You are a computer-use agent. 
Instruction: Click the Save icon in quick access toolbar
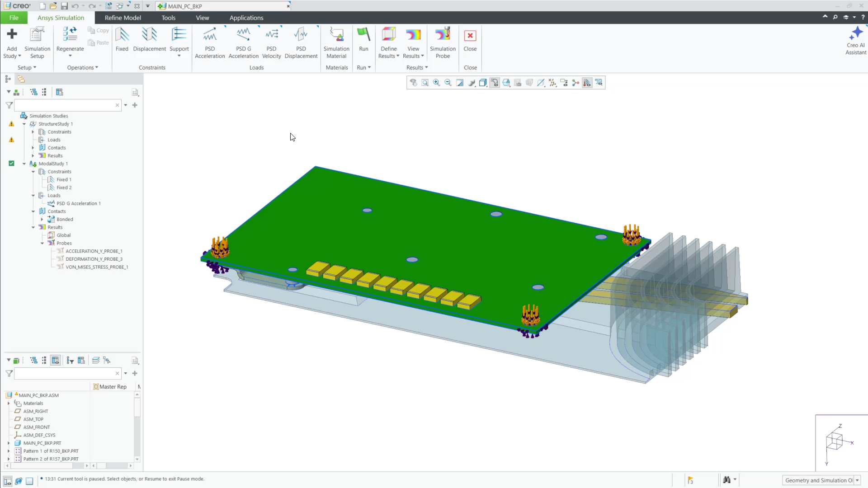tap(64, 6)
